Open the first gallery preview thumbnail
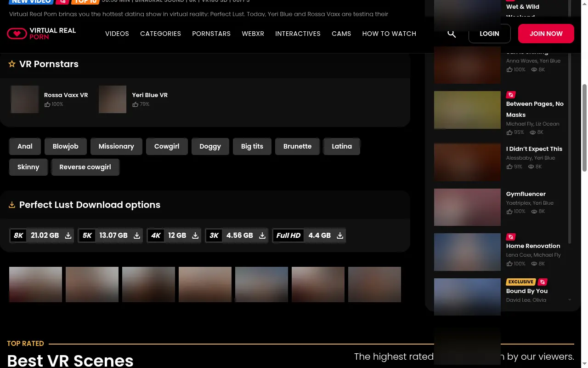The image size is (588, 368). [x=35, y=284]
